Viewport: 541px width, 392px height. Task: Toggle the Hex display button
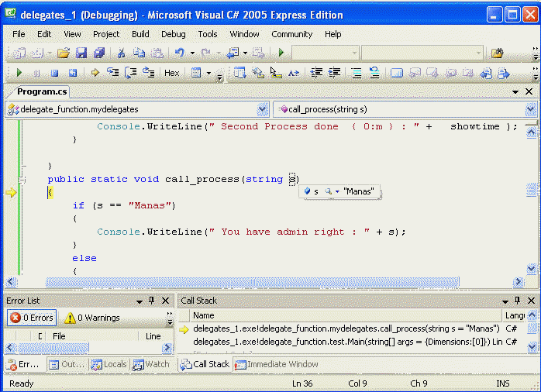(171, 73)
